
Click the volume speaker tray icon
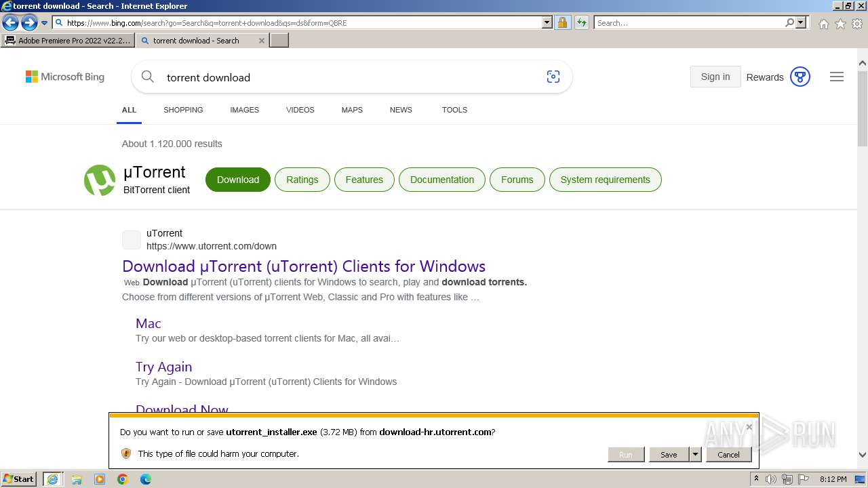coord(771,479)
